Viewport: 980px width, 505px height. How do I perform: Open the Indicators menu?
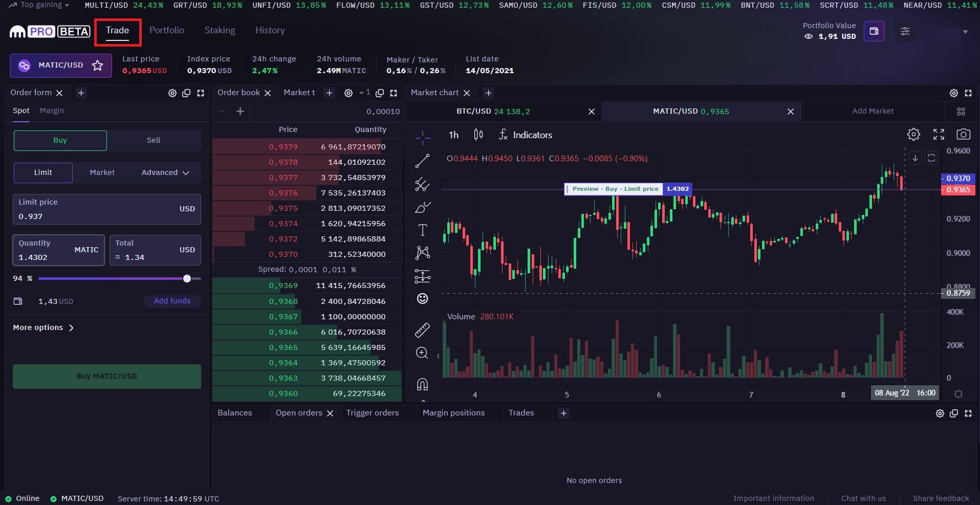[526, 135]
